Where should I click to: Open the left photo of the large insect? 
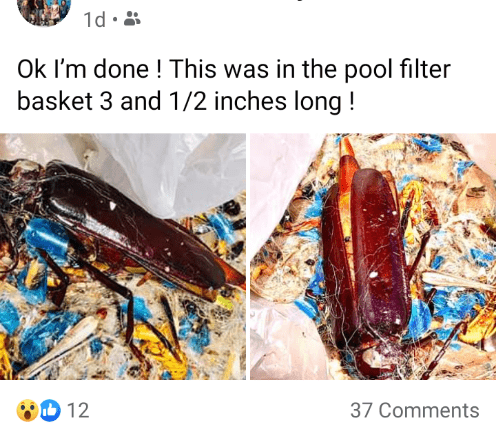tap(123, 256)
